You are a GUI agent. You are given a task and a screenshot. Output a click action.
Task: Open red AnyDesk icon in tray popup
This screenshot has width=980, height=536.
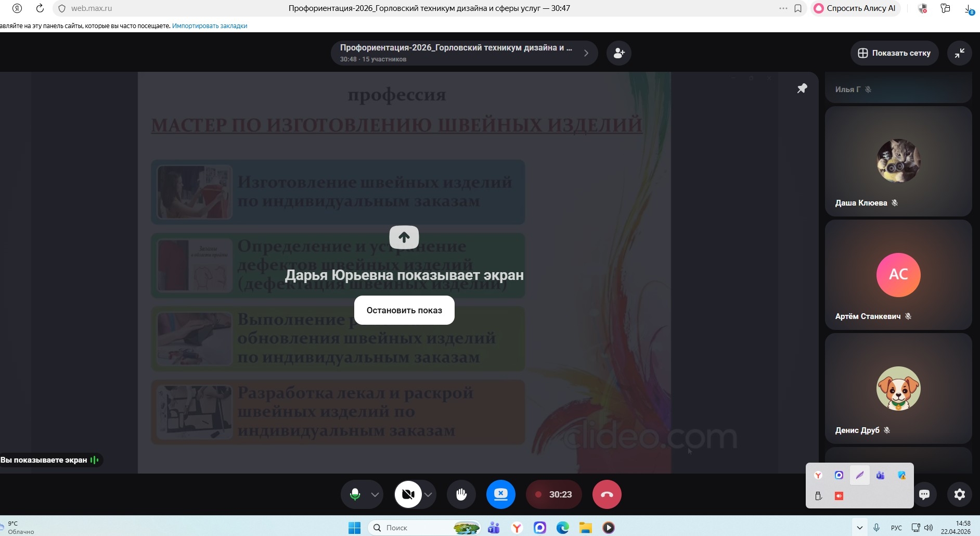839,496
